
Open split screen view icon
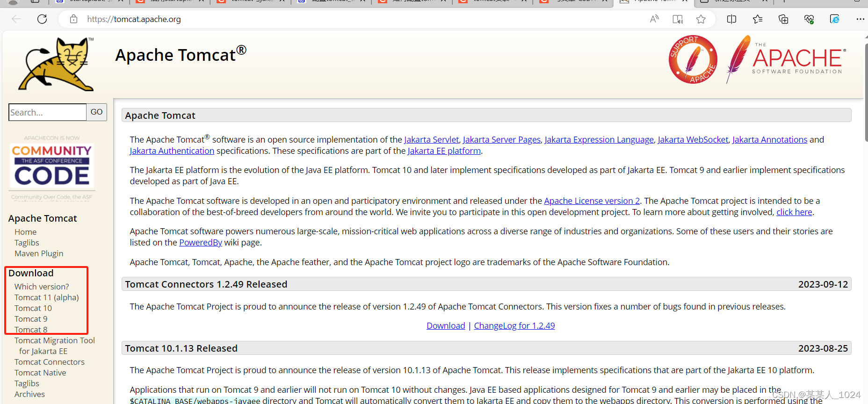point(732,19)
